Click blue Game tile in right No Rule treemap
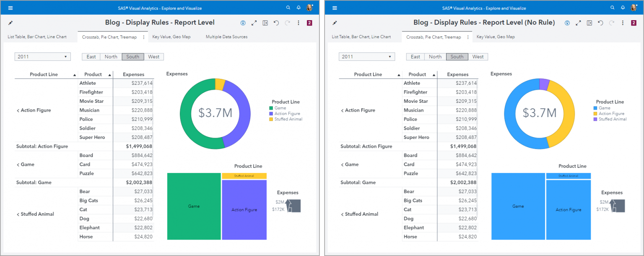The image size is (644, 256). 518,206
